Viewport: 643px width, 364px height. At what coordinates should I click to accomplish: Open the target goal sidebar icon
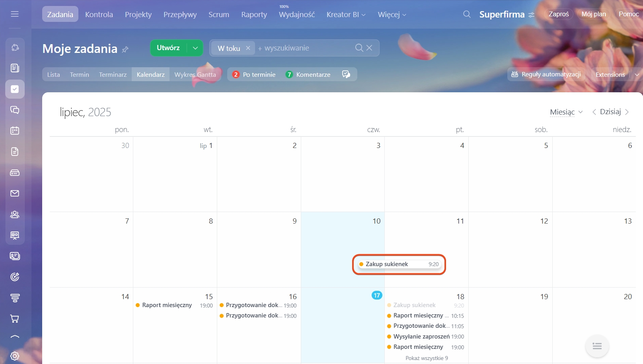tap(15, 277)
